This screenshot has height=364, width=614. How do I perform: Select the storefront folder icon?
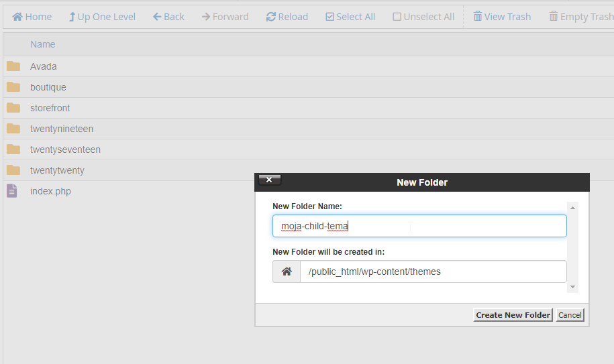[x=13, y=107]
